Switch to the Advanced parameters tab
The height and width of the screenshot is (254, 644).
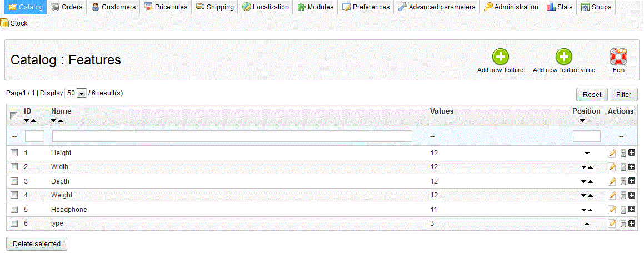point(437,7)
